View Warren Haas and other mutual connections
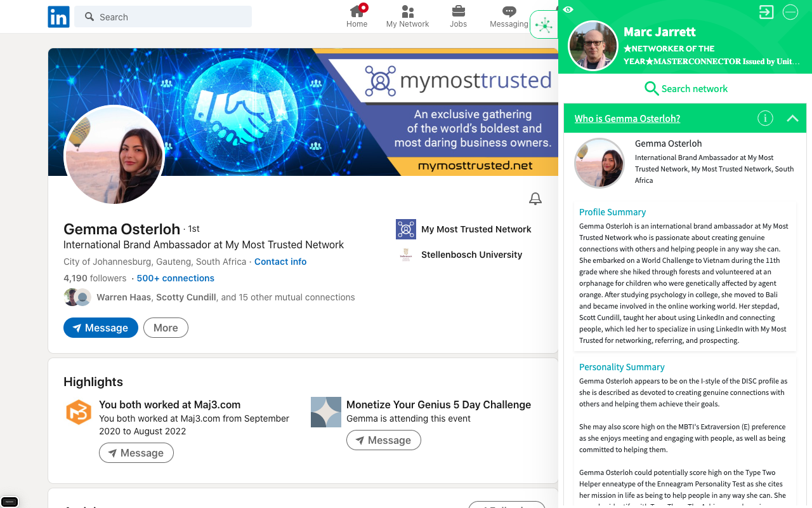812x508 pixels. pyautogui.click(x=225, y=297)
